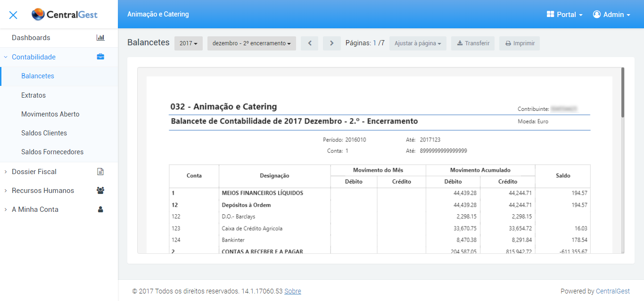Screen dimensions: 644x301
Task: Click the account number 122 cell
Action: (176, 217)
